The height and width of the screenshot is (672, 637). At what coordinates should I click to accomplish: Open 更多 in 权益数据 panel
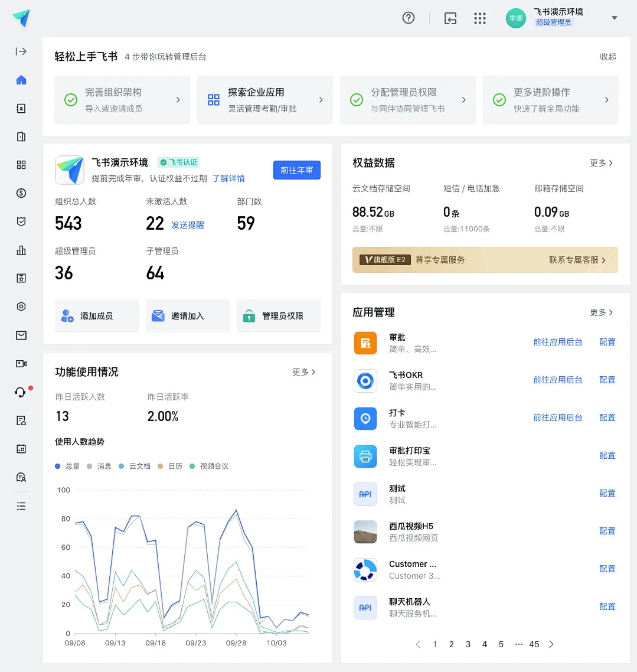coord(601,163)
